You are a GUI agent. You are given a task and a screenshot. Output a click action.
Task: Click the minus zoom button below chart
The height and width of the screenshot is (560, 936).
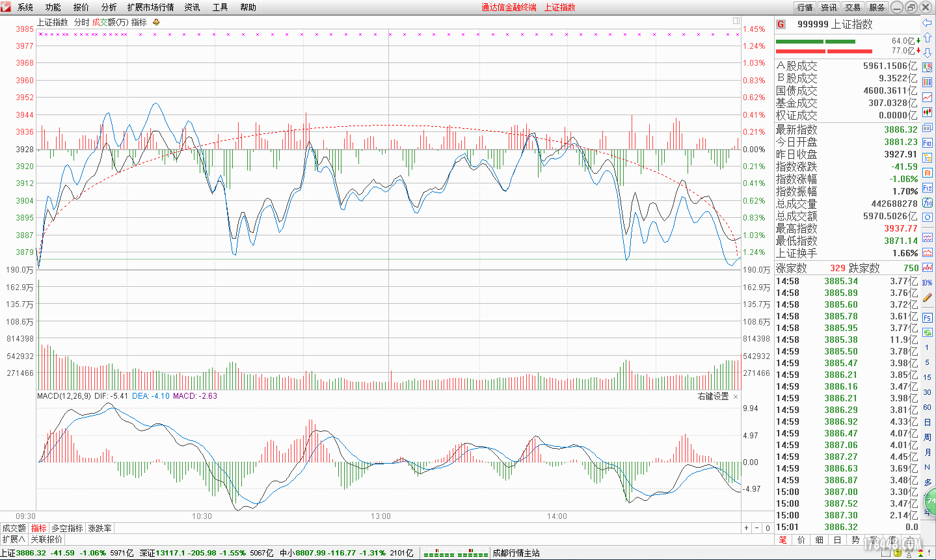757,528
